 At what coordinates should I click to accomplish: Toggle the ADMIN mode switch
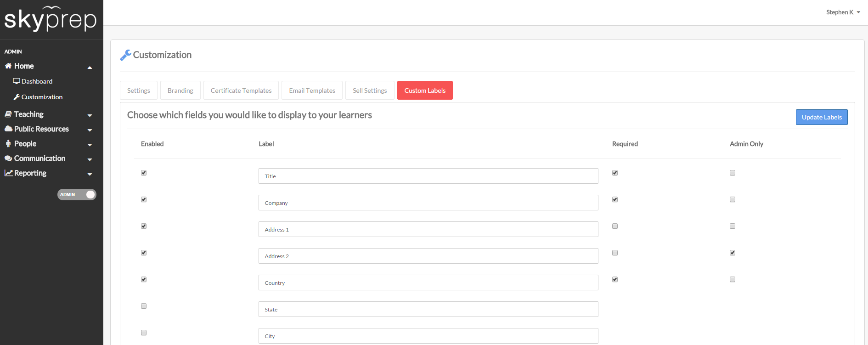77,195
